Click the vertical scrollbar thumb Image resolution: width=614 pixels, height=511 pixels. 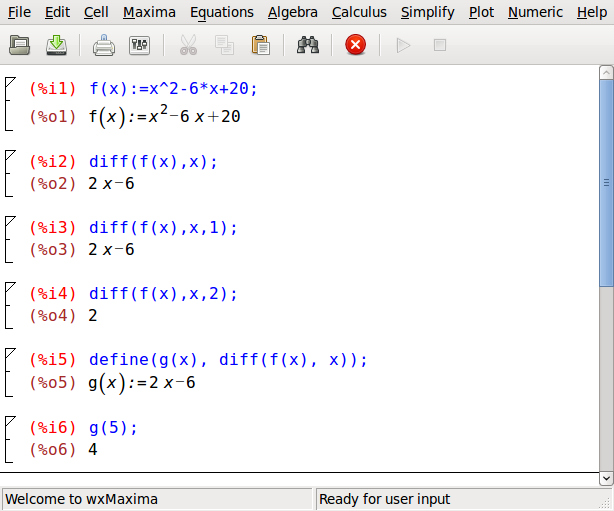point(606,183)
